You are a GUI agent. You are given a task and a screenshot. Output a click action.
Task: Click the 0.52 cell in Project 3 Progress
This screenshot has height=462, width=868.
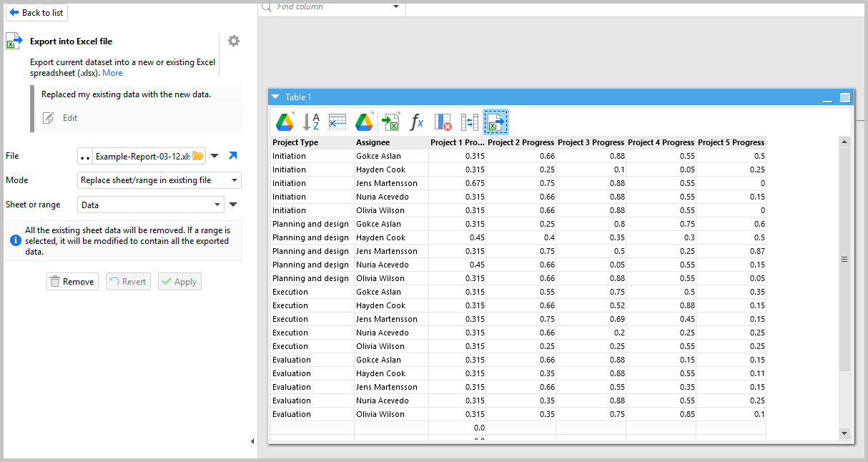591,305
